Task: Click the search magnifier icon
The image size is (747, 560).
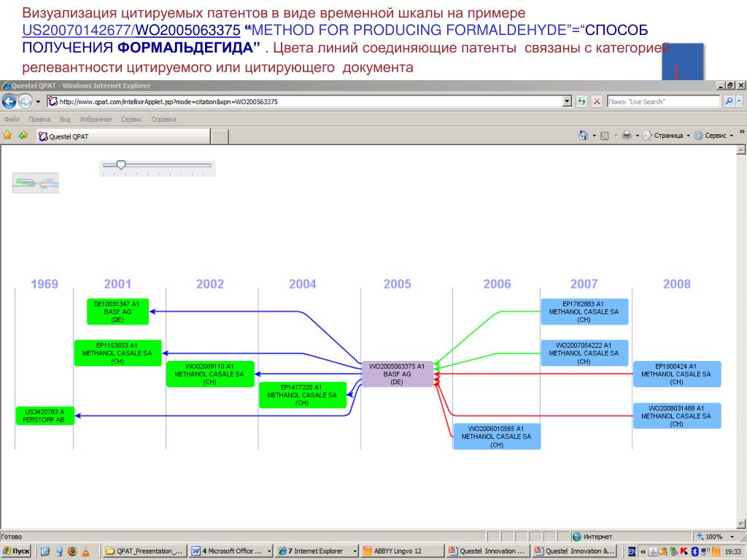Action: [x=729, y=101]
